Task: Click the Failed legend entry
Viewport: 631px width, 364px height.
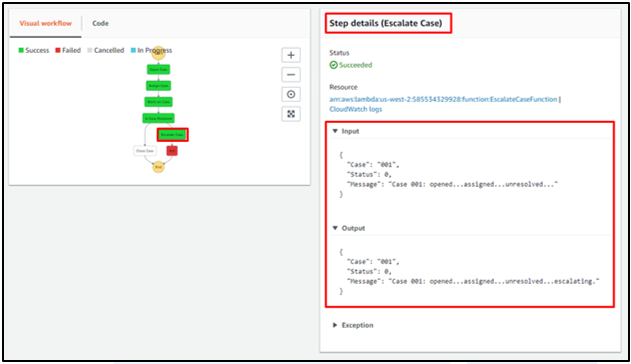Action: pos(68,50)
